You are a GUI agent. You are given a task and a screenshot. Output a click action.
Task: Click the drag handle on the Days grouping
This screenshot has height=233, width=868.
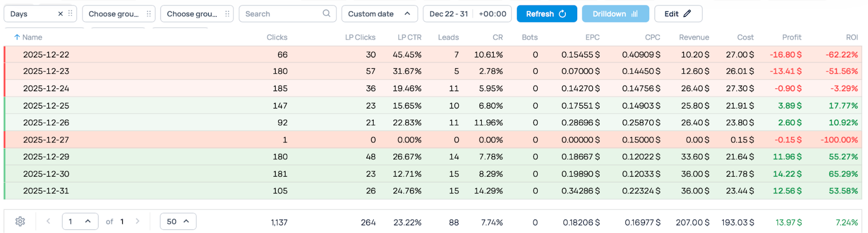coord(70,14)
